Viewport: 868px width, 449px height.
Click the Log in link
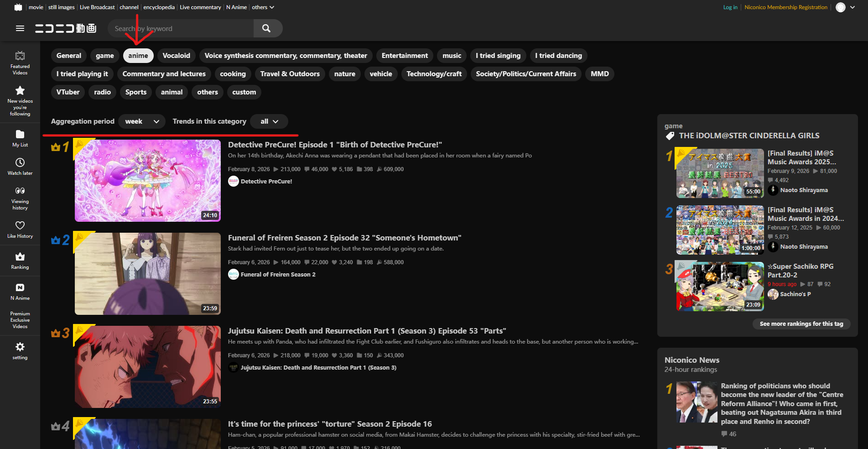pyautogui.click(x=730, y=7)
